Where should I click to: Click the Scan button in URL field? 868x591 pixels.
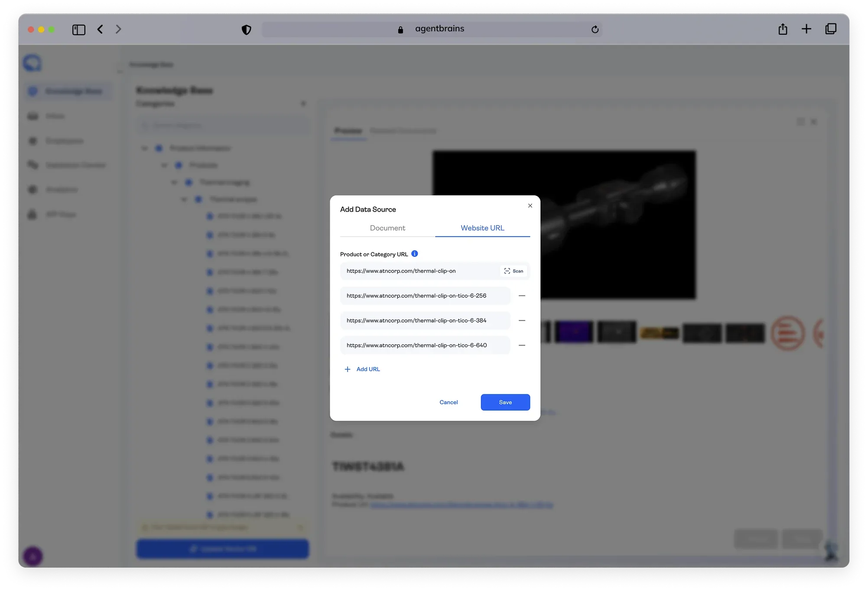pos(514,271)
